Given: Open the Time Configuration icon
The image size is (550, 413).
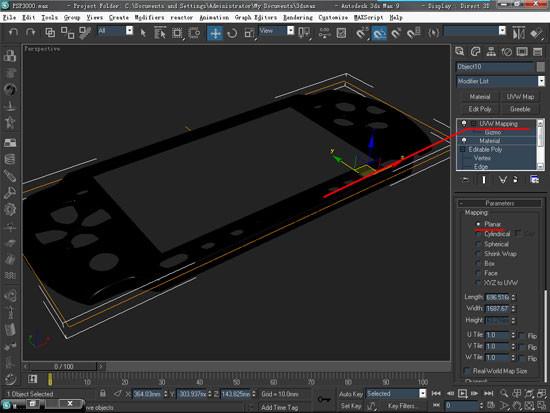Looking at the screenshot, I should click(x=491, y=406).
